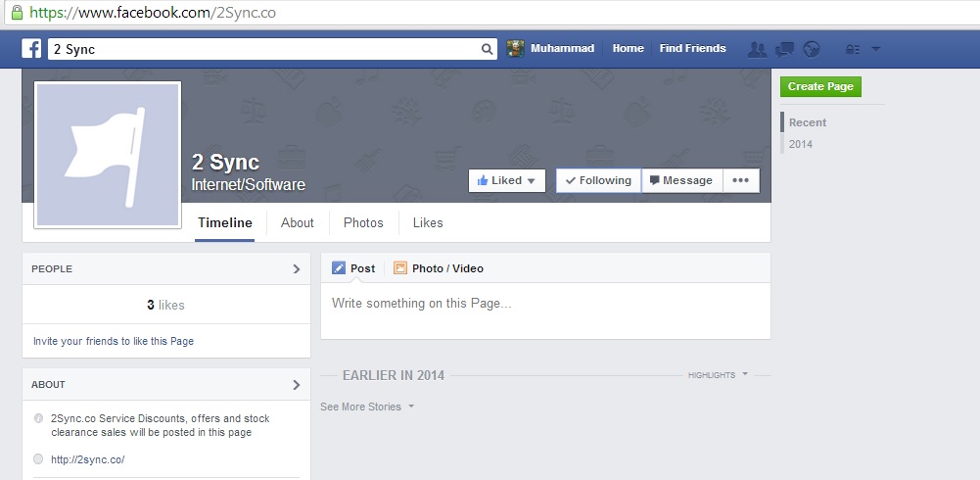Expand the People section chevron
The width and height of the screenshot is (980, 480).
tap(297, 269)
